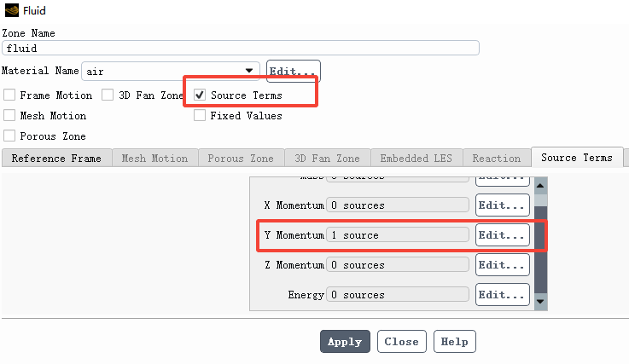The width and height of the screenshot is (629, 364).
Task: Apply the fluid zone settings
Action: pos(345,342)
